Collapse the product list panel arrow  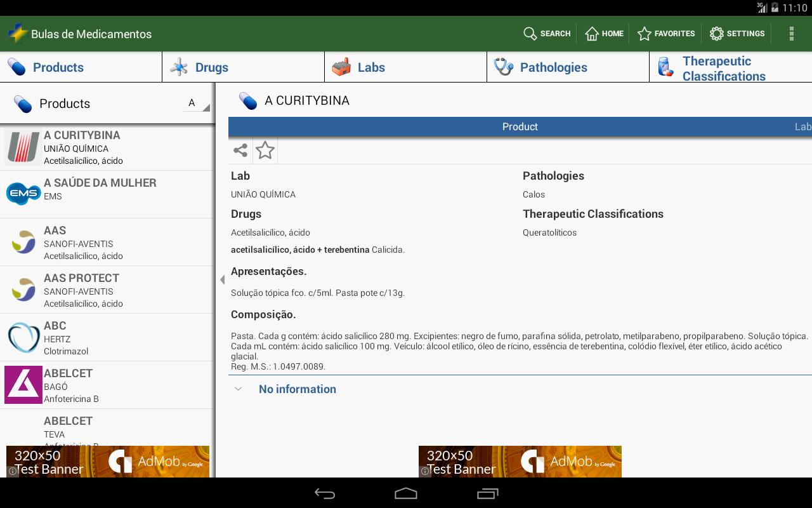tap(222, 279)
